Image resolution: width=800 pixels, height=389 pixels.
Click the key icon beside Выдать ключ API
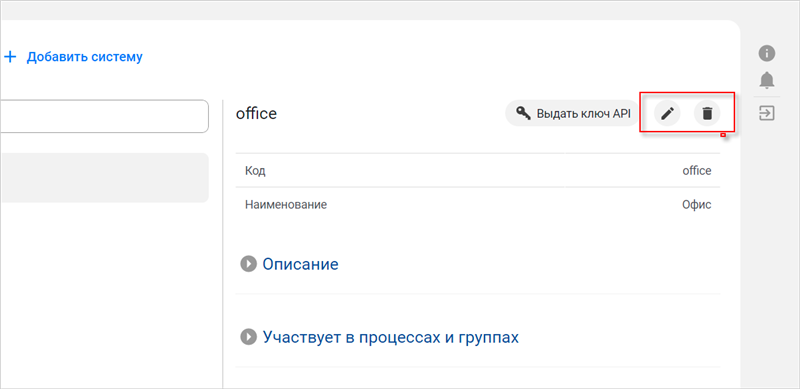pos(523,113)
